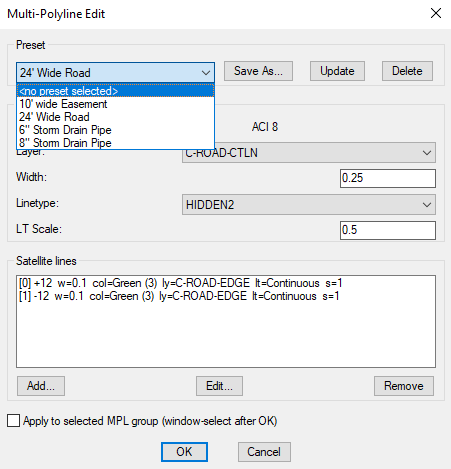Focus the LT Scale field showing 0.5
Image resolution: width=451 pixels, height=469 pixels.
click(x=388, y=230)
